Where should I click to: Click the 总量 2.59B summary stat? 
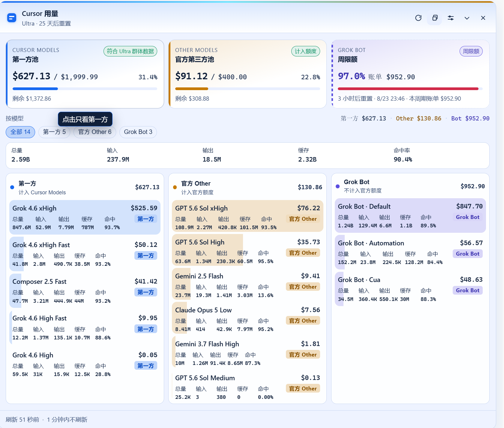[x=21, y=155]
